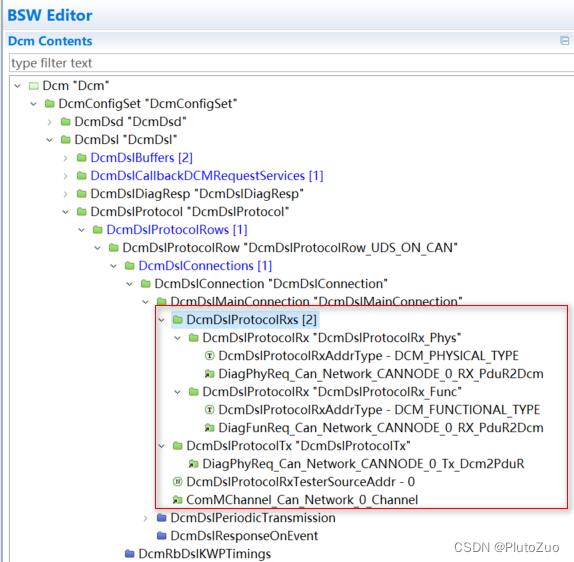Image resolution: width=574 pixels, height=562 pixels.
Task: Select DcmDslProtocolRx_Func tree item
Action: point(332,392)
